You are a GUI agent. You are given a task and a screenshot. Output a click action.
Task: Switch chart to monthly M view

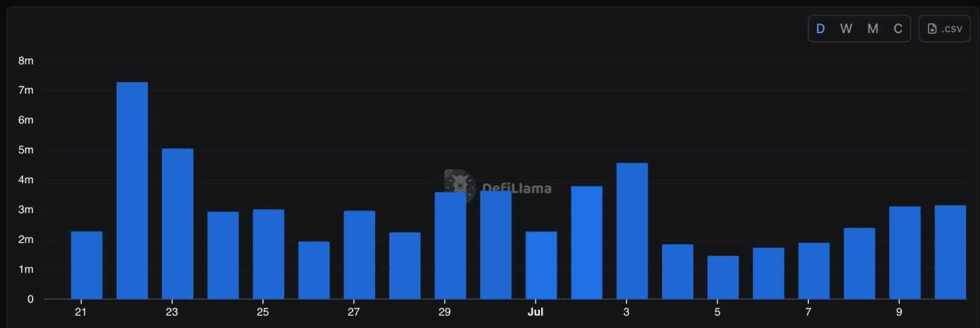tap(873, 29)
